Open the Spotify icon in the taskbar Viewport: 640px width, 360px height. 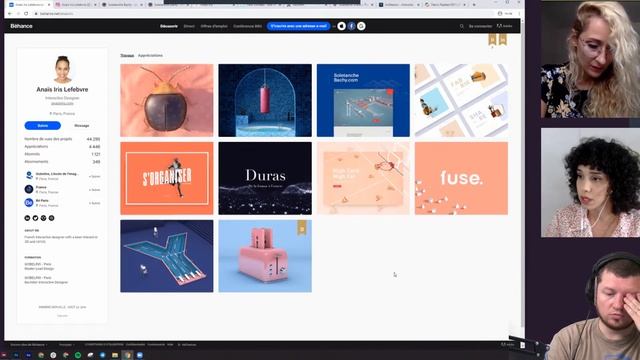pos(78,355)
